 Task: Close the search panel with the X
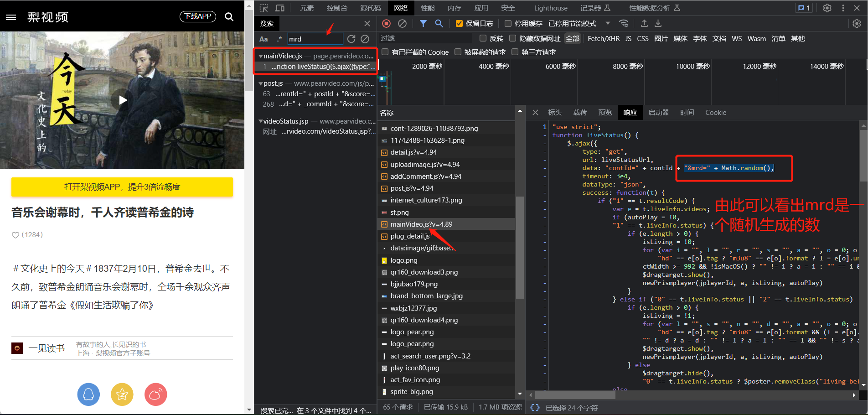pos(367,24)
